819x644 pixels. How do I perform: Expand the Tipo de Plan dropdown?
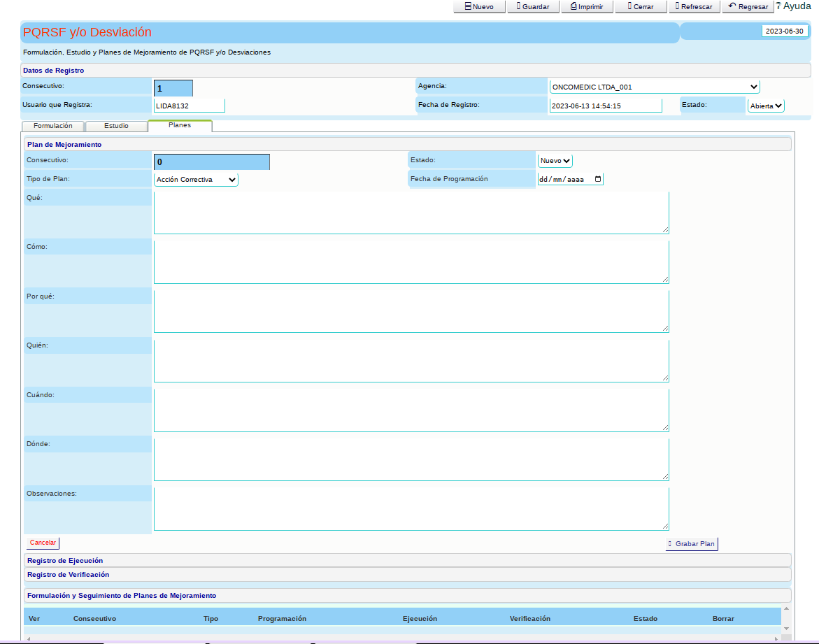[196, 180]
